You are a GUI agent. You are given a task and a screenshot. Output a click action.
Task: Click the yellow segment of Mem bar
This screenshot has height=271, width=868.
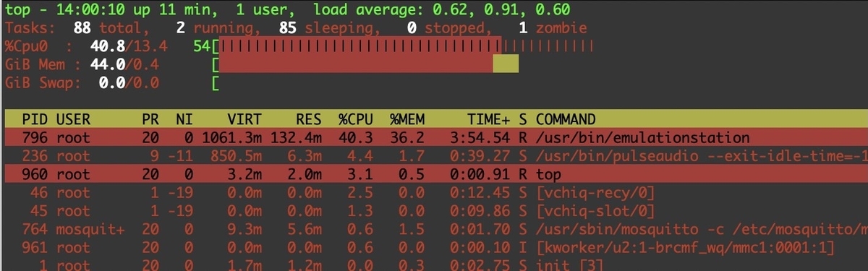click(506, 65)
